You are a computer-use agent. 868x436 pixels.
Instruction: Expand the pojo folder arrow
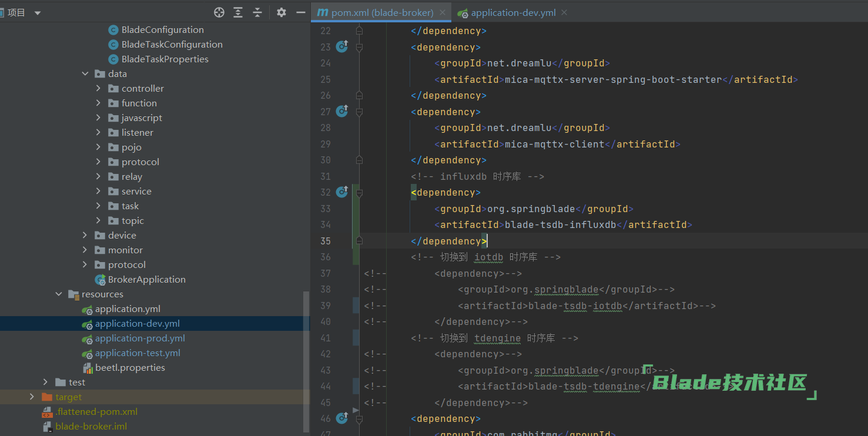(x=99, y=147)
